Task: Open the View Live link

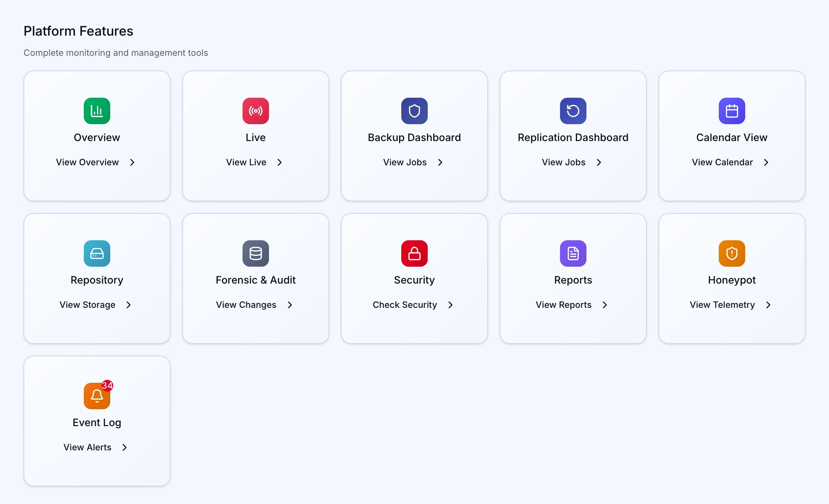Action: (x=246, y=162)
